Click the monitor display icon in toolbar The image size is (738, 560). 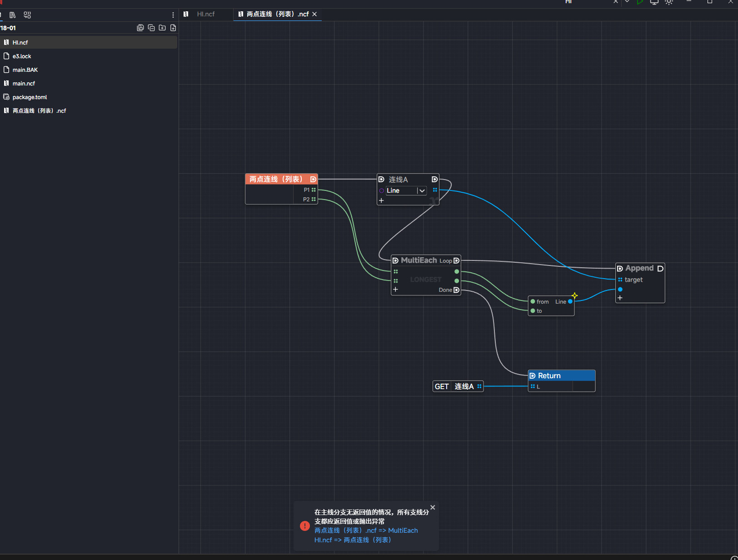(x=654, y=2)
